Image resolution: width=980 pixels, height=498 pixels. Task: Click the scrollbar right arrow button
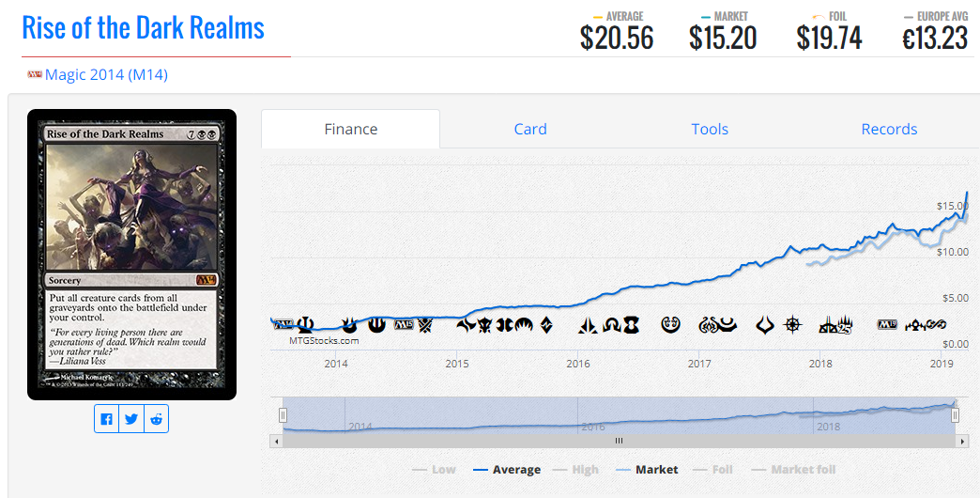point(962,441)
